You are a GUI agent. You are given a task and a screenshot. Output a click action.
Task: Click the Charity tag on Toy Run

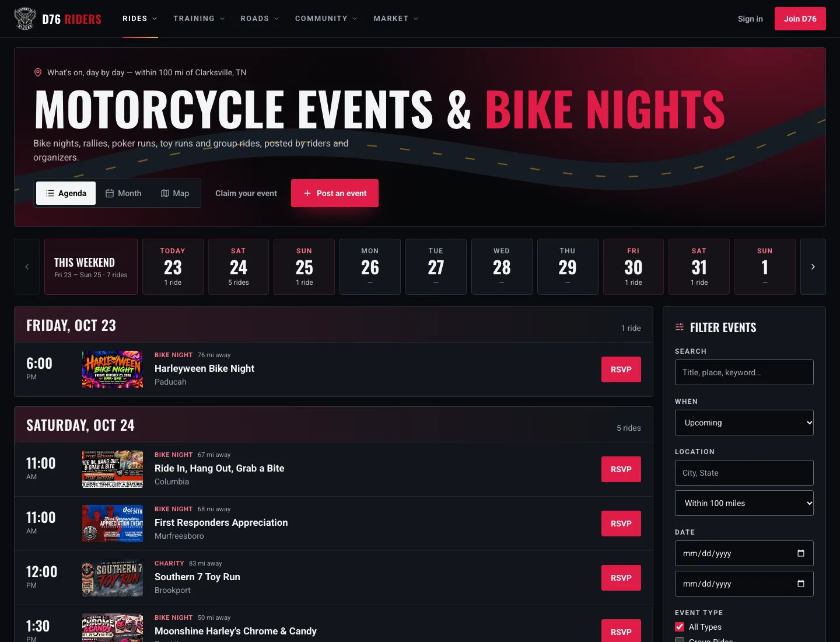(x=169, y=563)
